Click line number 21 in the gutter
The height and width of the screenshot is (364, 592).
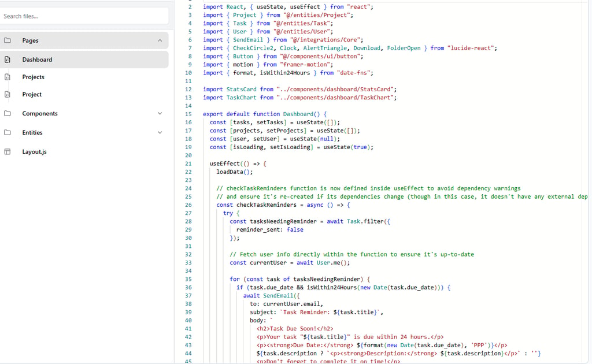(x=188, y=164)
